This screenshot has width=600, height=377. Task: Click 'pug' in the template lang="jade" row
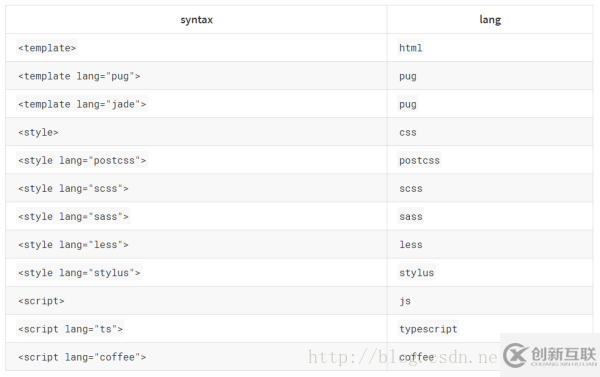tap(408, 104)
